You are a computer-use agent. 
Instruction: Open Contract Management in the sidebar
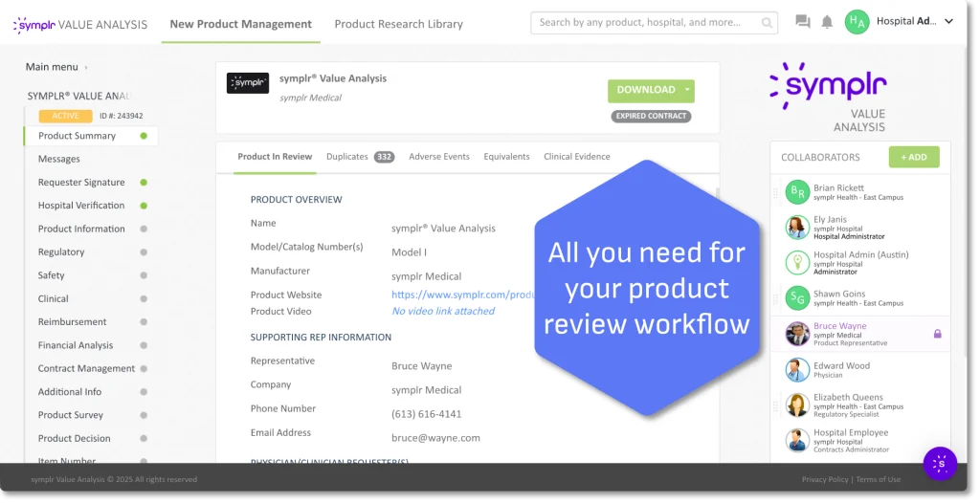[86, 369]
